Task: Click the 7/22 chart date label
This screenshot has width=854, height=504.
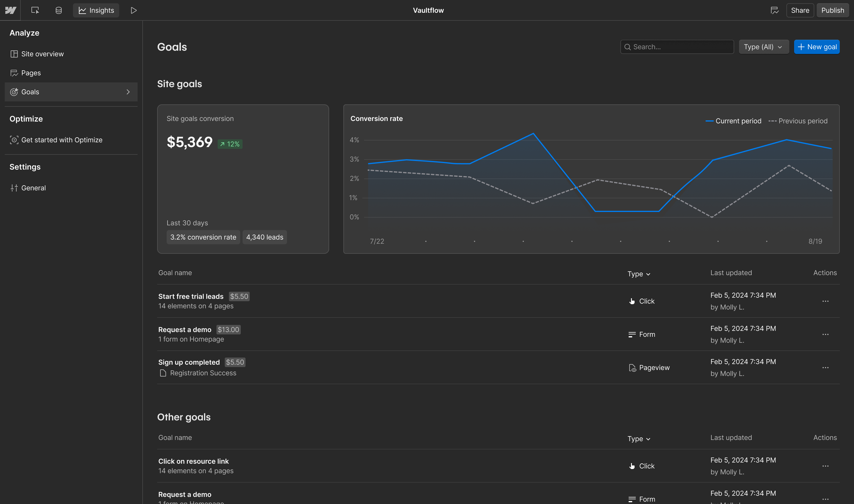Action: 377,241
